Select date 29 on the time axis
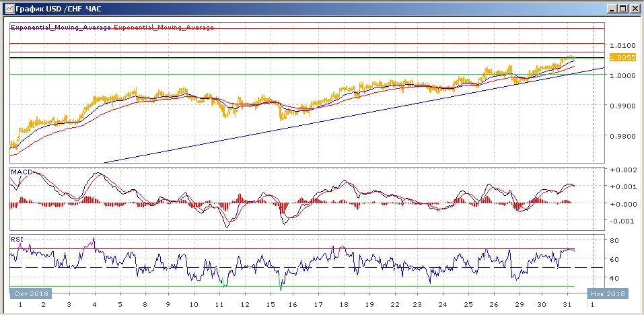Viewport: 644px width, 315px height. coord(519,305)
